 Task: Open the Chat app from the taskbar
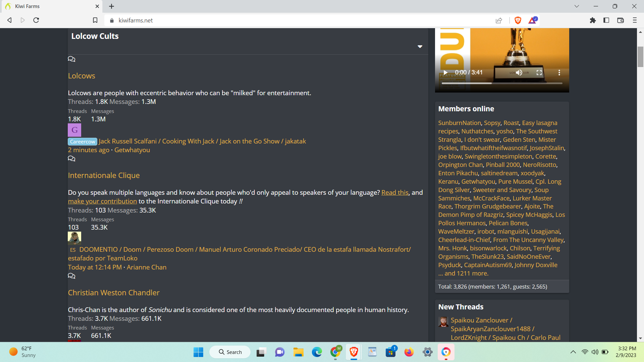(x=280, y=352)
